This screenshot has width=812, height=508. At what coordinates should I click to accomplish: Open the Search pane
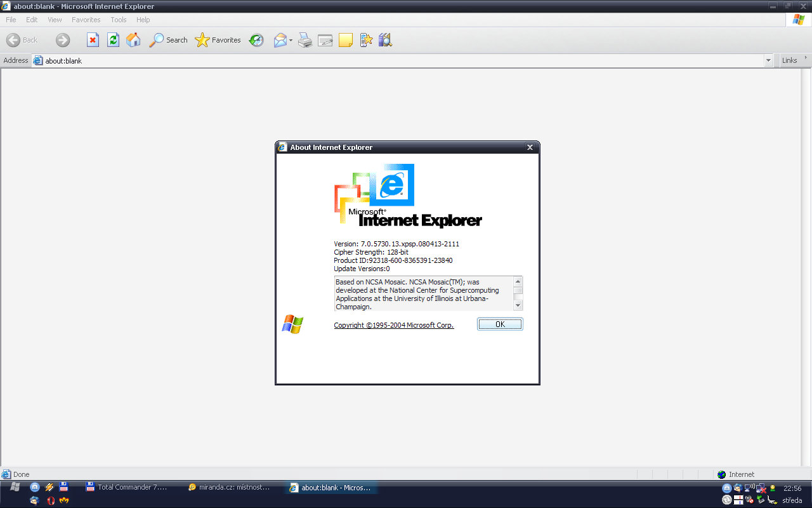pos(169,40)
